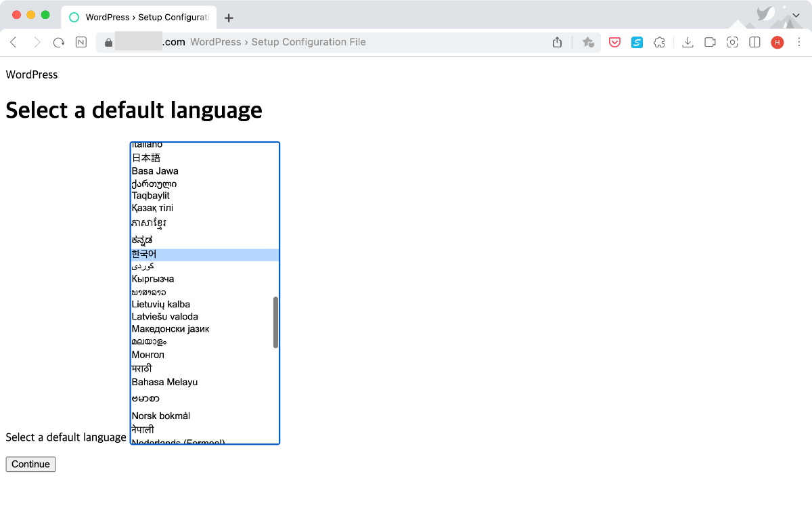Viewport: 812px width, 524px height.
Task: Click the blue S extension icon
Action: pyautogui.click(x=637, y=42)
